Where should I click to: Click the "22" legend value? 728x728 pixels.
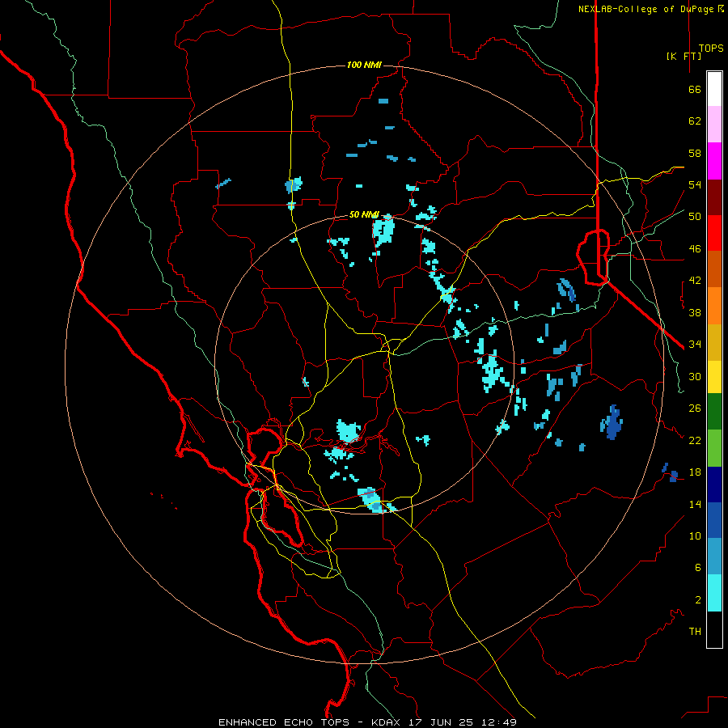695,440
